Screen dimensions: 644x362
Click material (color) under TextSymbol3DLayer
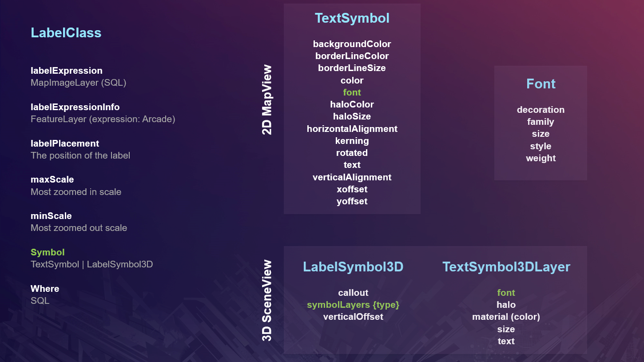point(506,317)
